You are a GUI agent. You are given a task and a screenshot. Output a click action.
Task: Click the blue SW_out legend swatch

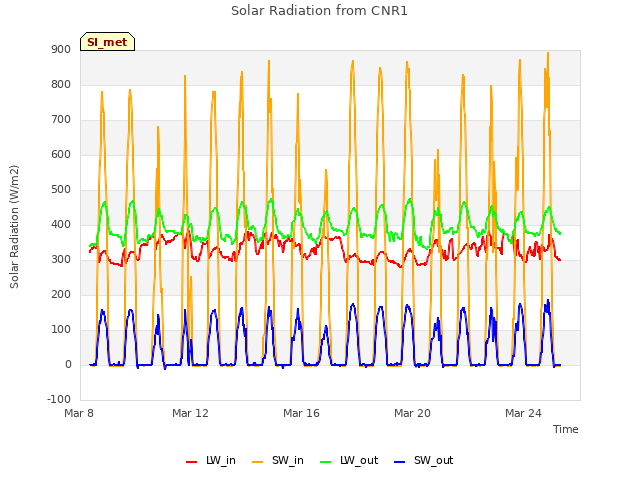[x=400, y=462]
